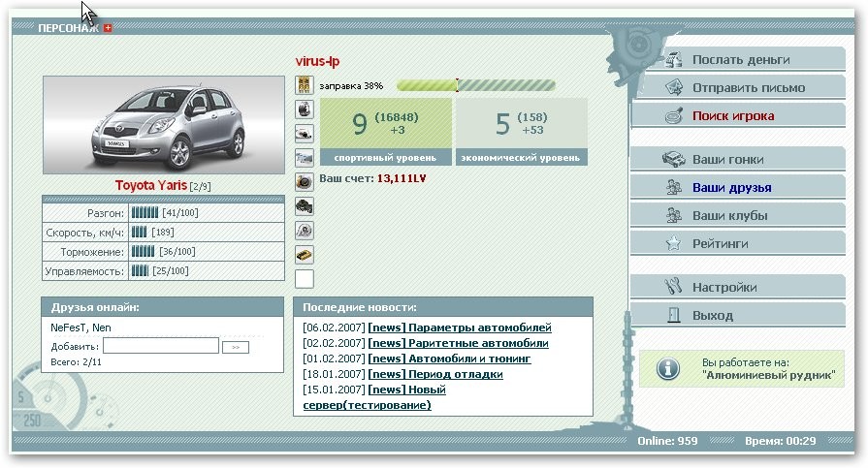868x468 pixels.
Task: Select the engine block tuning slot icon
Action: 304,206
